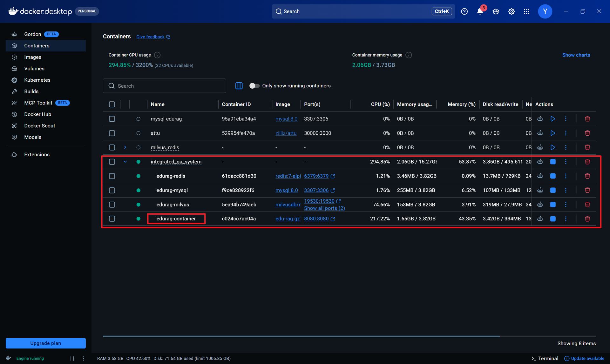The width and height of the screenshot is (610, 364).
Task: Stop the edurag-milvus container
Action: tap(553, 205)
